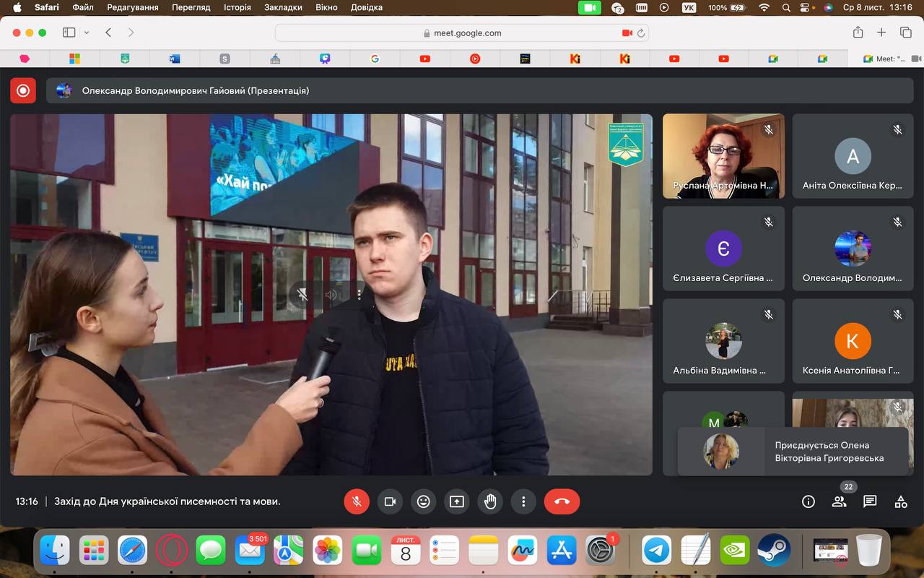Raise hand in the meeting

(x=490, y=501)
